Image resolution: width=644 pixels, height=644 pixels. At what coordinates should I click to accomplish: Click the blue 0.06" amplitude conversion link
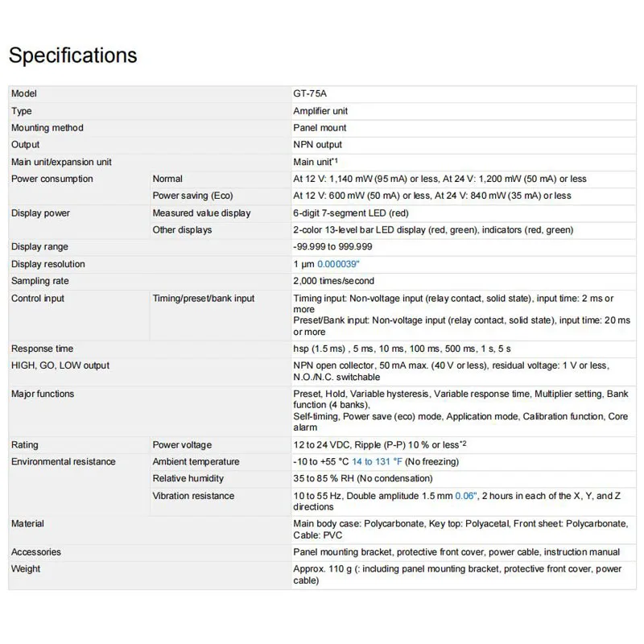tap(467, 496)
